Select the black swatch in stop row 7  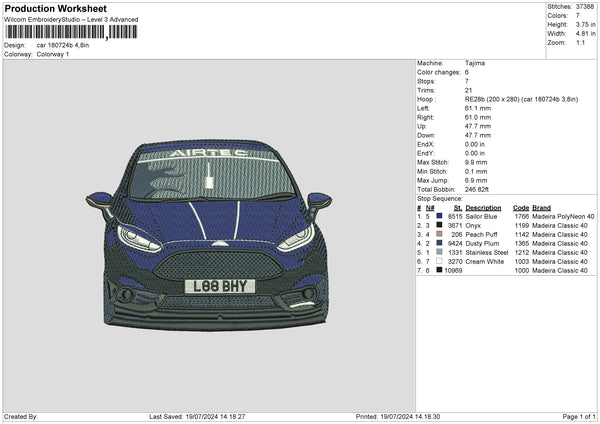click(x=439, y=270)
